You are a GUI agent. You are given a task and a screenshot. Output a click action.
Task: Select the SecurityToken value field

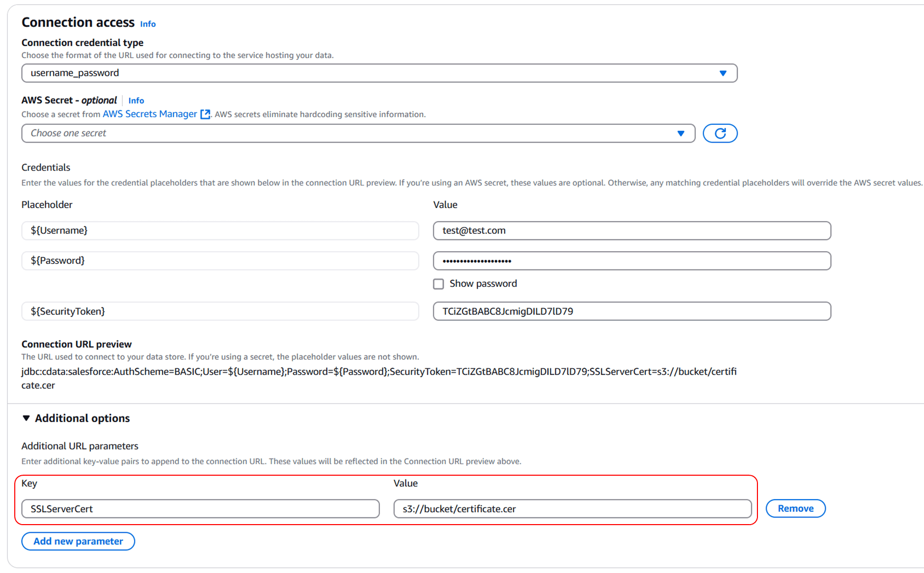[x=632, y=311]
